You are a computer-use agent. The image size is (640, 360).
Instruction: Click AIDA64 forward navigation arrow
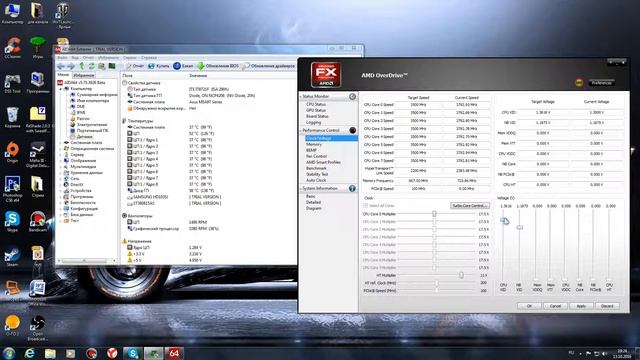pyautogui.click(x=71, y=66)
